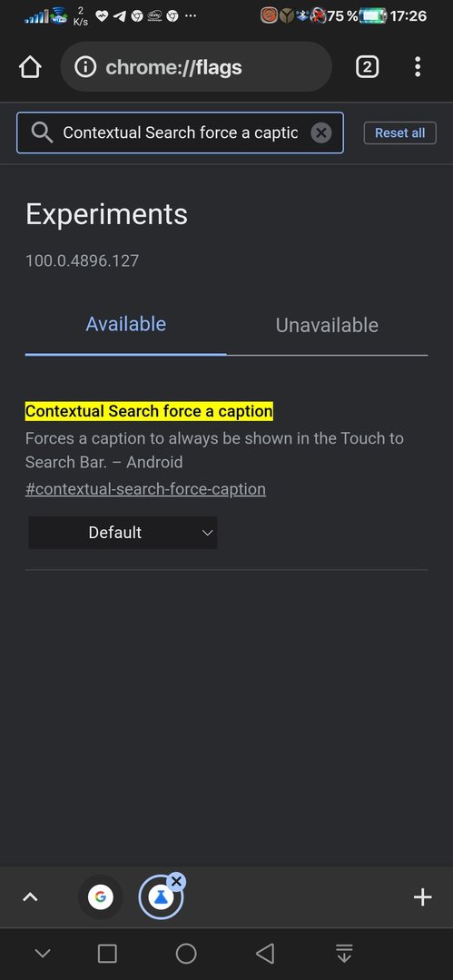The image size is (453, 980).
Task: Switch to the Google tab in bottom strip
Action: [100, 897]
